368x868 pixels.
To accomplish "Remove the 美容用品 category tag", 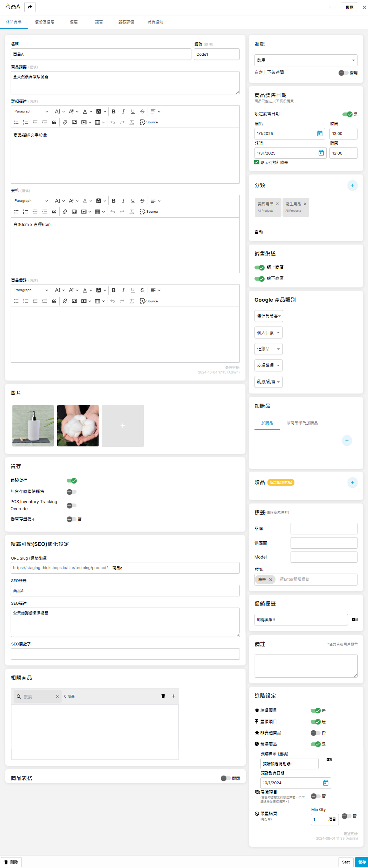I will coord(277,204).
